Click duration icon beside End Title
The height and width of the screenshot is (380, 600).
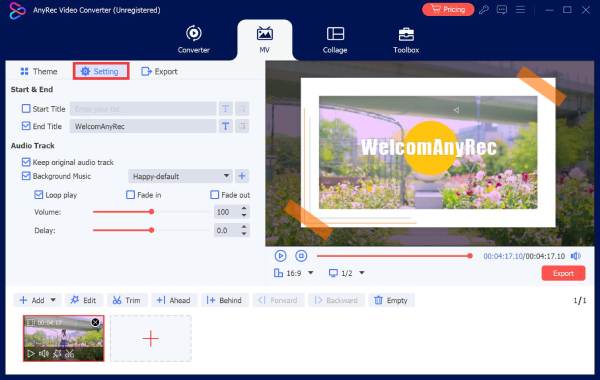[x=242, y=126]
